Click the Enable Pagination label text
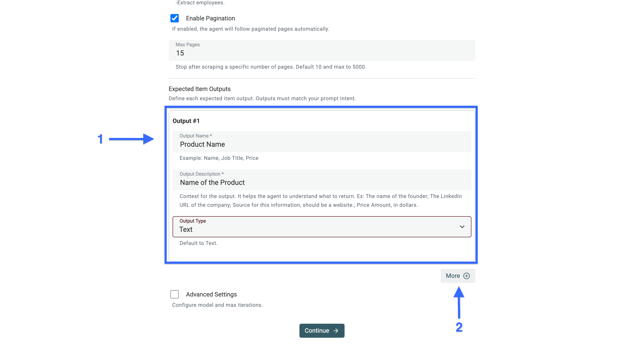This screenshot has height=350, width=644. [x=210, y=18]
